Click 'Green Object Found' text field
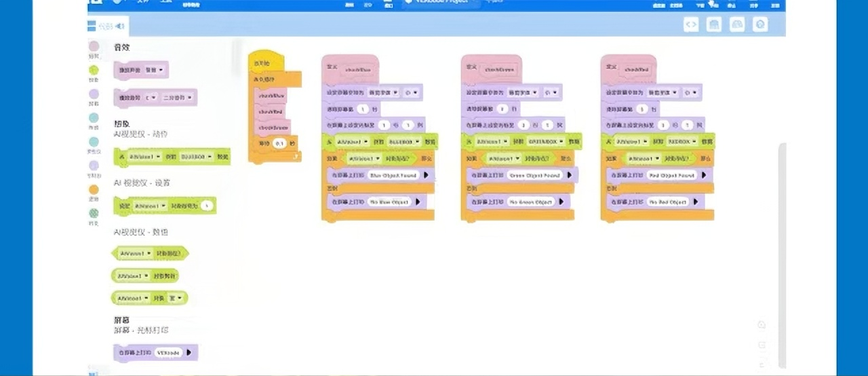This screenshot has height=376, width=868. pos(536,175)
